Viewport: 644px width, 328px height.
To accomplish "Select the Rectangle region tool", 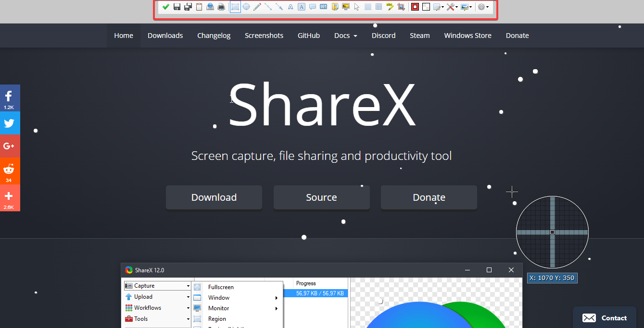I will click(x=235, y=7).
